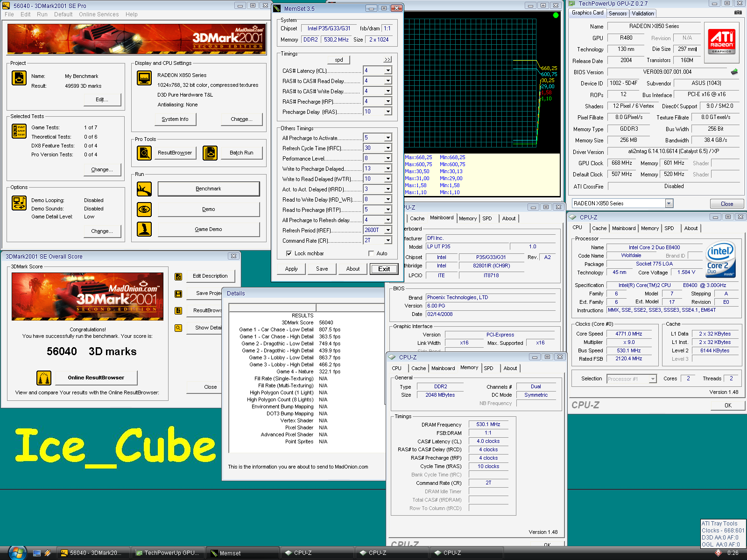Click the GPU Clock 668 MHz field

coord(622,163)
